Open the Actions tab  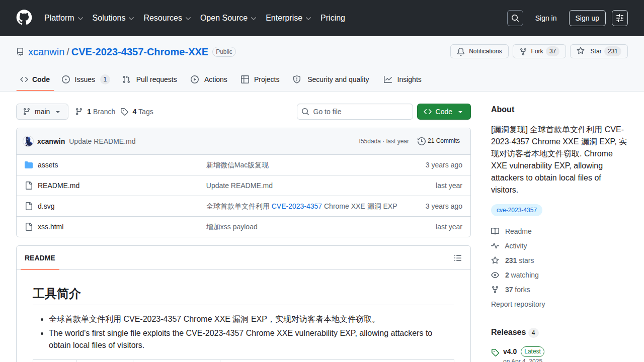209,79
